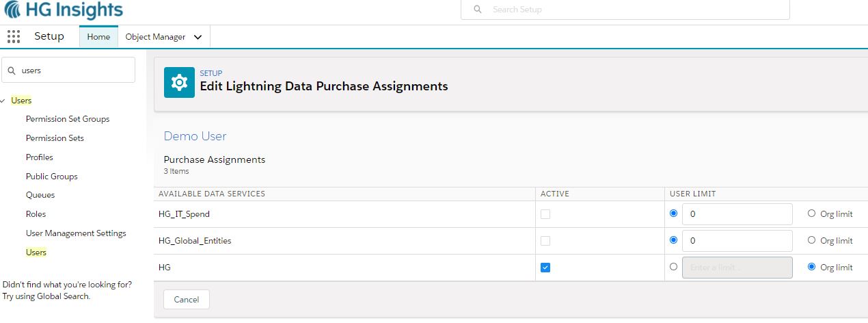Toggle the HG active checkbox
Image resolution: width=868 pixels, height=323 pixels.
(x=545, y=268)
